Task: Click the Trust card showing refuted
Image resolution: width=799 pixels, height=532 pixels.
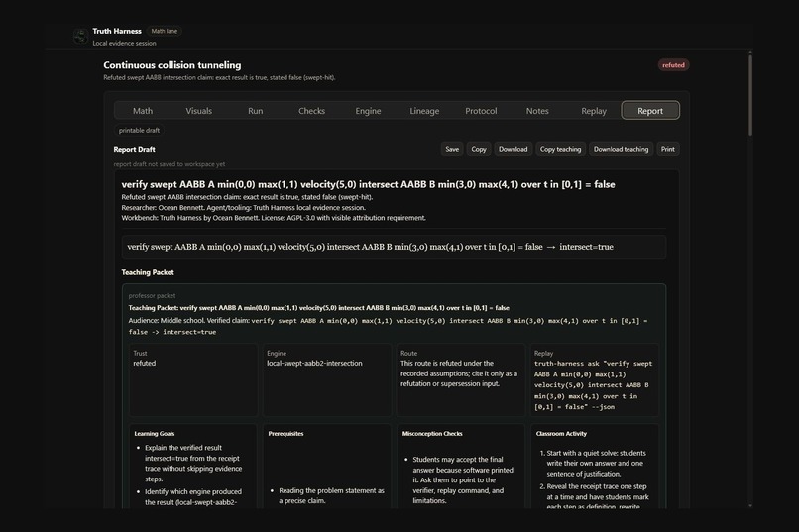Action: click(193, 379)
